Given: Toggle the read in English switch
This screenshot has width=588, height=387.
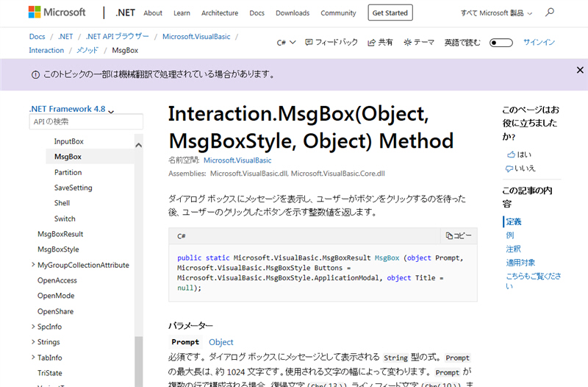Looking at the screenshot, I should click(501, 43).
